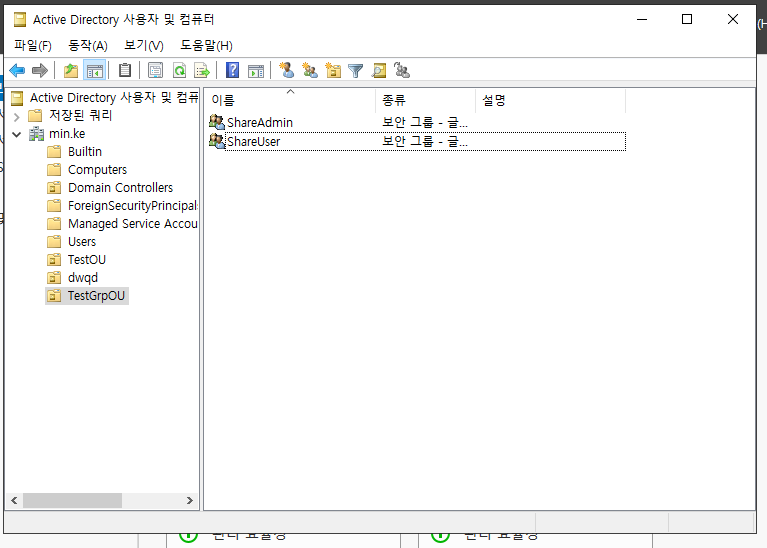Open Properties via toolbar icon
The height and width of the screenshot is (548, 767).
(x=156, y=70)
